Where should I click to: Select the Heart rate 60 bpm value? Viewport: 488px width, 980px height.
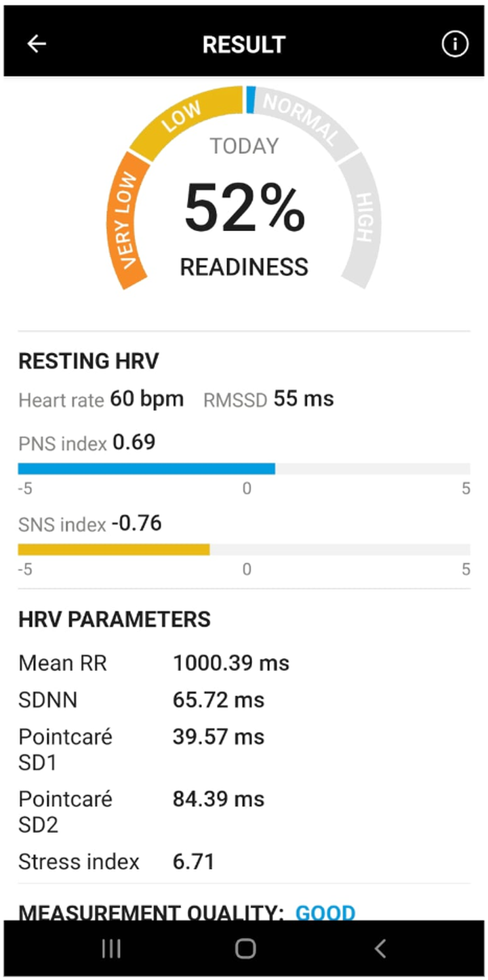[x=147, y=399]
